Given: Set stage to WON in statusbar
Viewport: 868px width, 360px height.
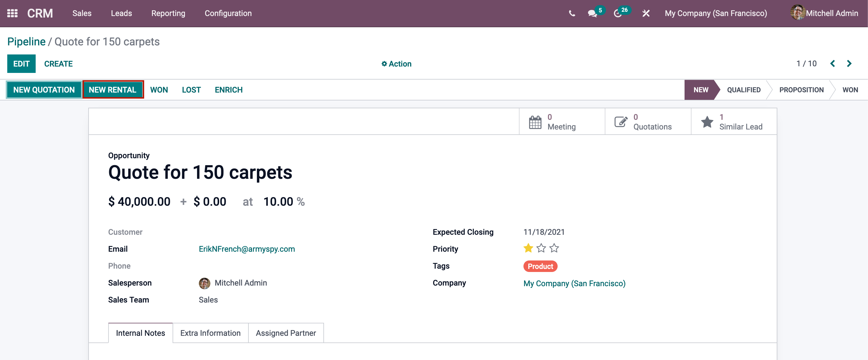Looking at the screenshot, I should click(850, 90).
